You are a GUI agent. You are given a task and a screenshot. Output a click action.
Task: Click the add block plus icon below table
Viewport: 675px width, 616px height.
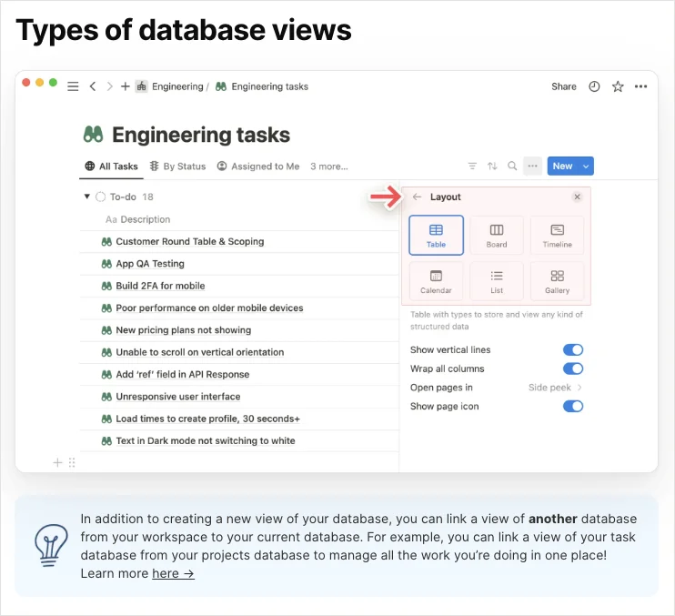57,463
